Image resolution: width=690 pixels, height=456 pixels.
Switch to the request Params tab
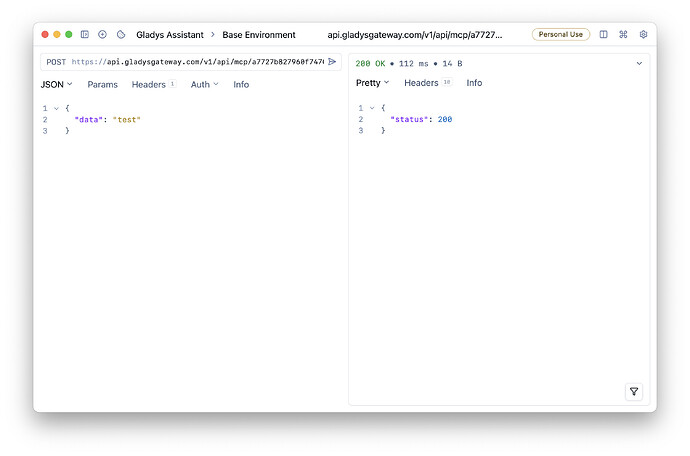tap(102, 84)
